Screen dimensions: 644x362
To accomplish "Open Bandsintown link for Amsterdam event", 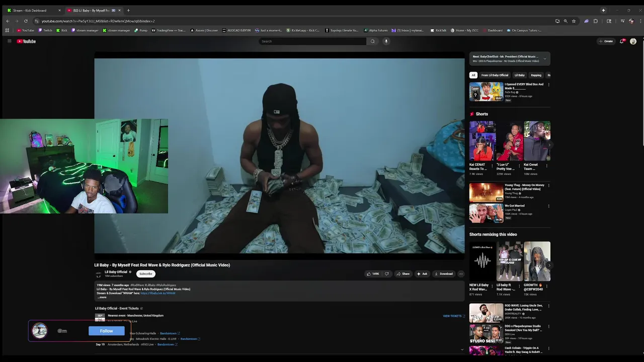I will coord(169,344).
